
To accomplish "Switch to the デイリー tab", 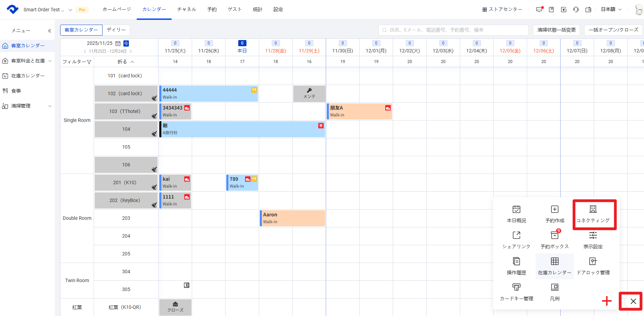I will pos(116,30).
